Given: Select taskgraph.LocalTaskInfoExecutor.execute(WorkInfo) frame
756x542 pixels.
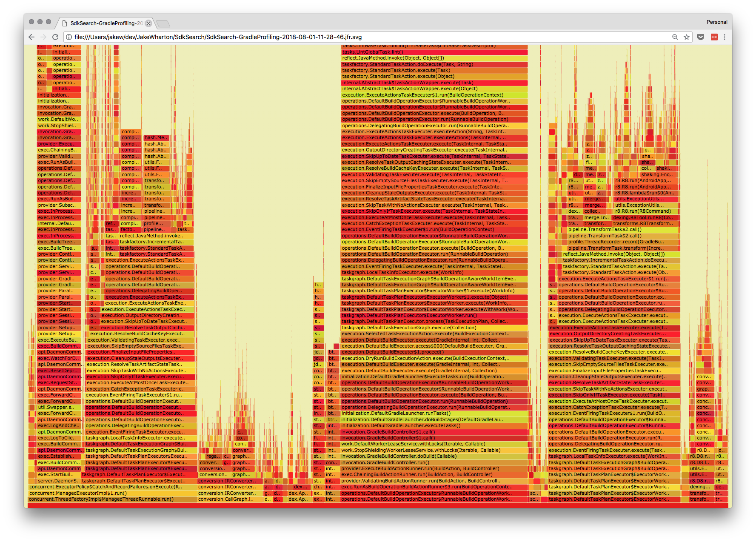Looking at the screenshot, I should 434,272.
